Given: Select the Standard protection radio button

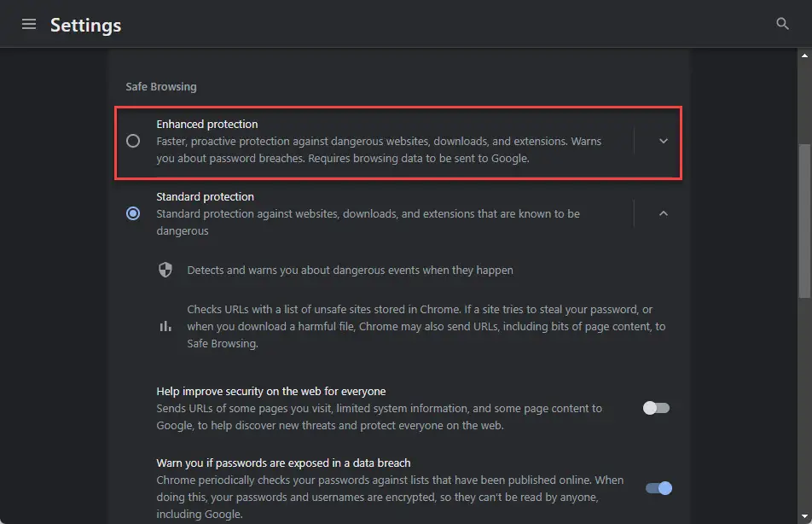Looking at the screenshot, I should tap(133, 213).
